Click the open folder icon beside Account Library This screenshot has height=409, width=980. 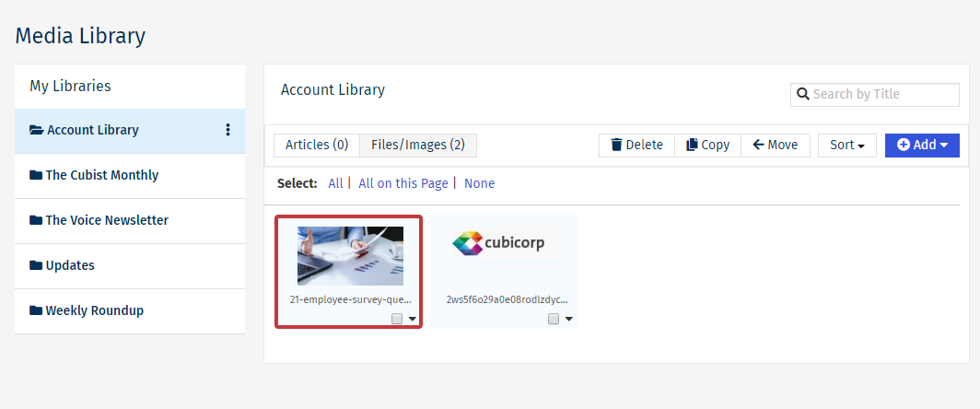[37, 130]
